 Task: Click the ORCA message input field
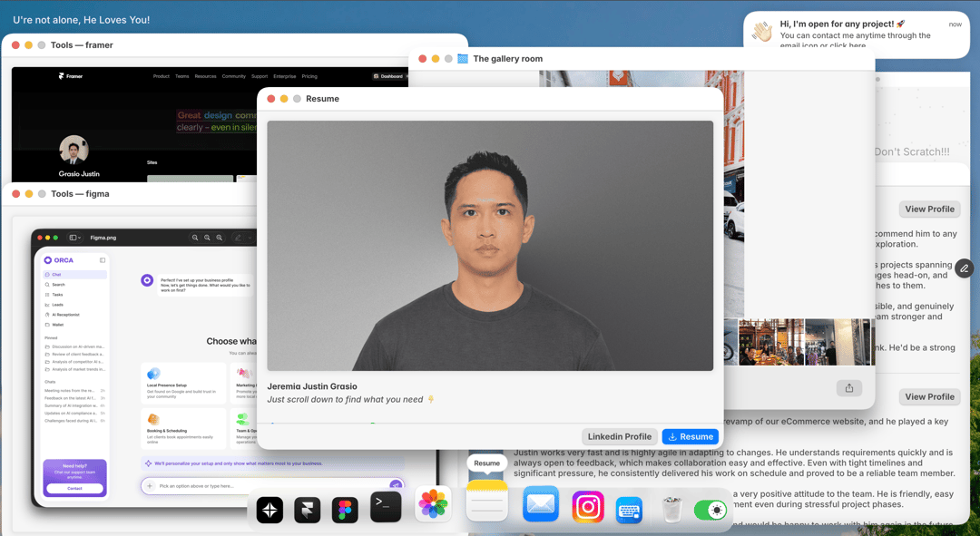(x=272, y=486)
